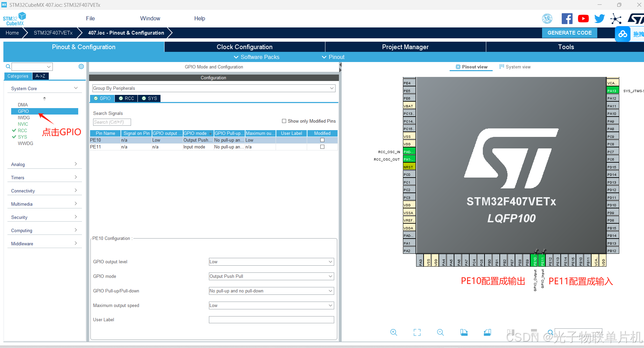This screenshot has width=644, height=348.
Task: Click the ST community network icon
Action: coord(616,19)
